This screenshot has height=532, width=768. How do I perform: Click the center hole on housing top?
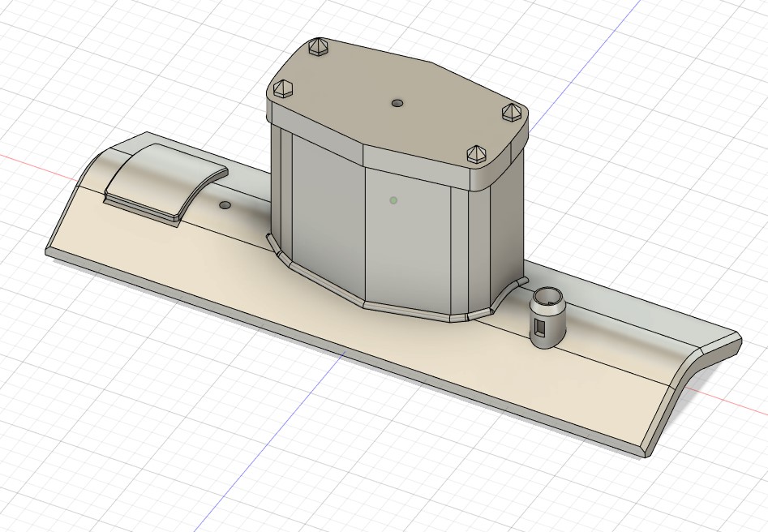coord(397,104)
